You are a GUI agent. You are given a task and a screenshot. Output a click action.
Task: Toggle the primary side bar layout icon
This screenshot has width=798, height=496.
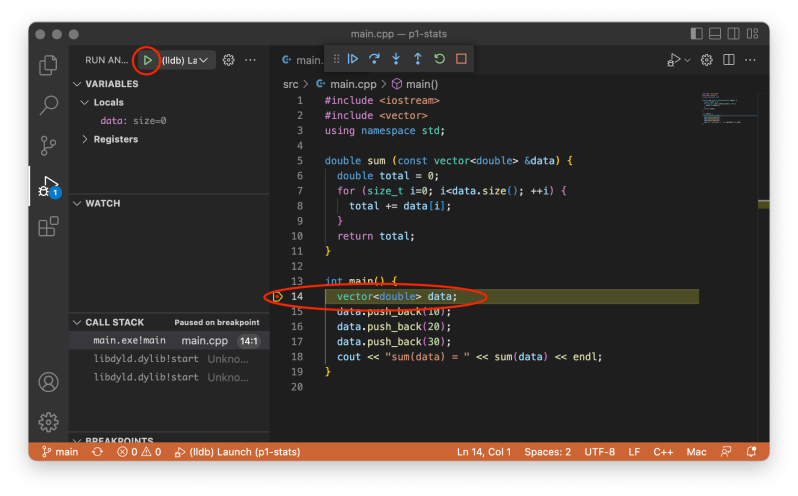tap(697, 34)
